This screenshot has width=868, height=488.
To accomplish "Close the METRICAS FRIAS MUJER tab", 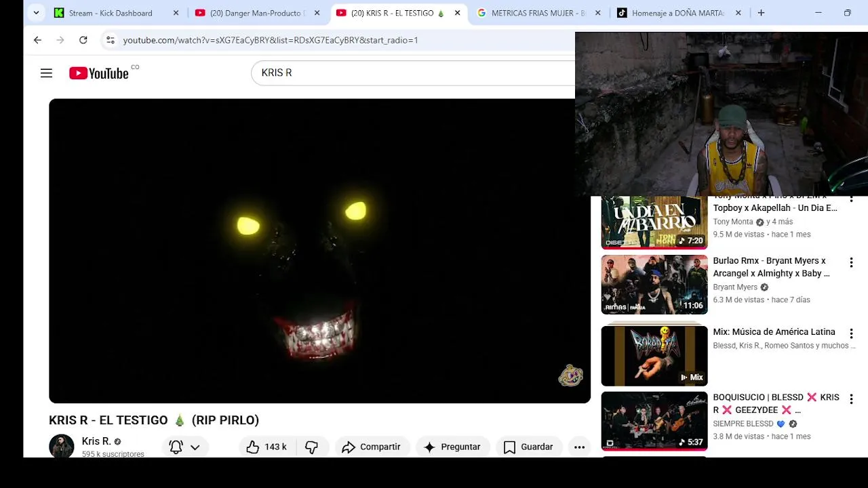I will tap(597, 13).
